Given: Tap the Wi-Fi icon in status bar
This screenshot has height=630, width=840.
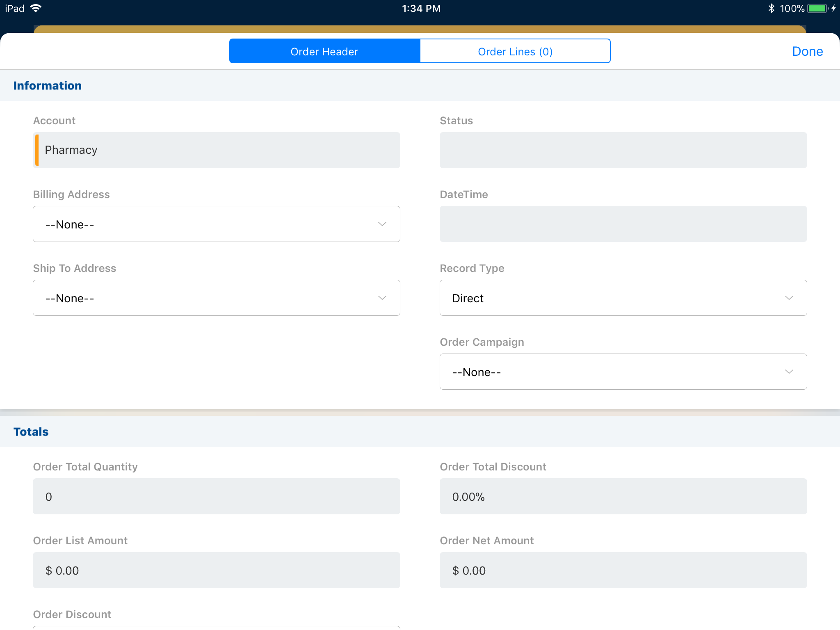Looking at the screenshot, I should (36, 8).
